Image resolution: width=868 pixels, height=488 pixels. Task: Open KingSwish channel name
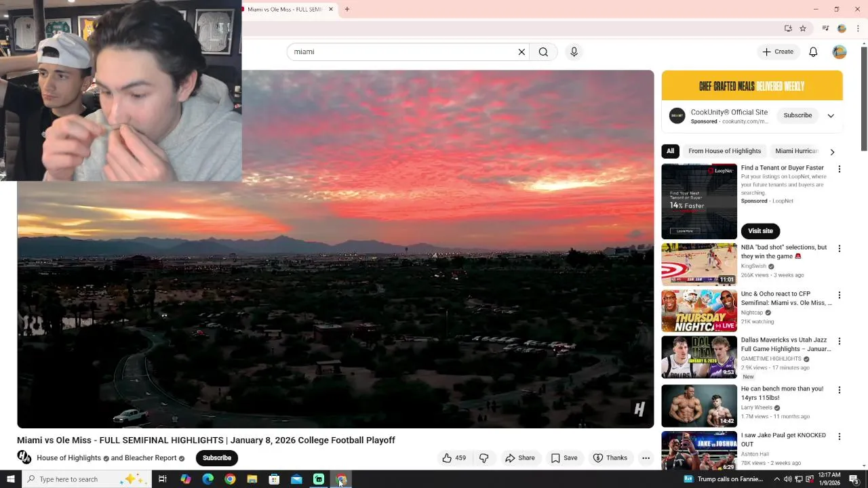(x=753, y=266)
